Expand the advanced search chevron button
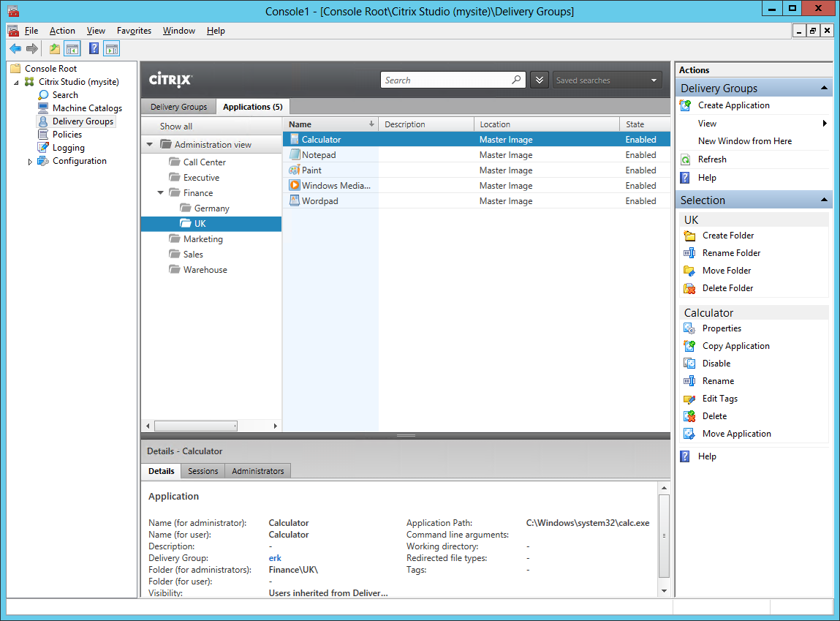The height and width of the screenshot is (621, 840). pos(539,80)
